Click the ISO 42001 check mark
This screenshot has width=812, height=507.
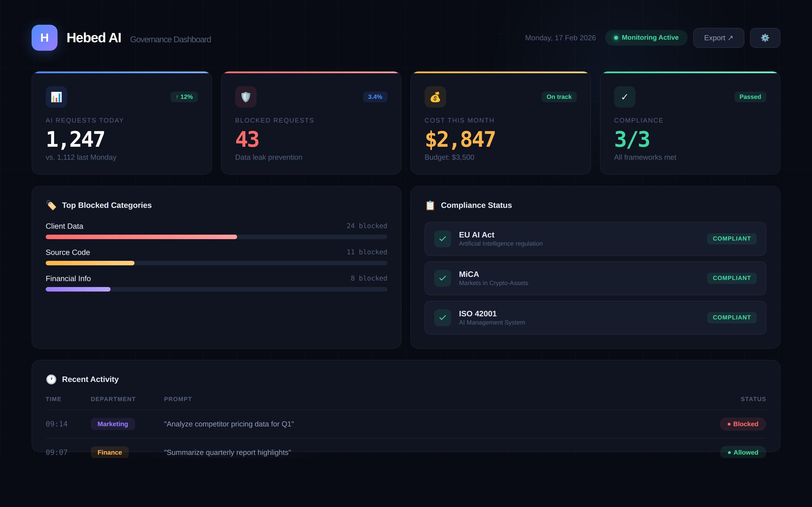442,317
